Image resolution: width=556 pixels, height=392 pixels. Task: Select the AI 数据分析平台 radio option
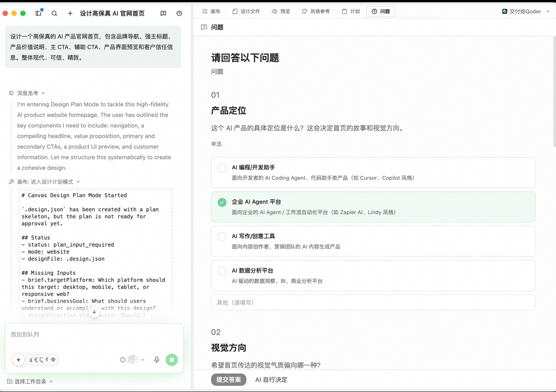click(x=222, y=271)
